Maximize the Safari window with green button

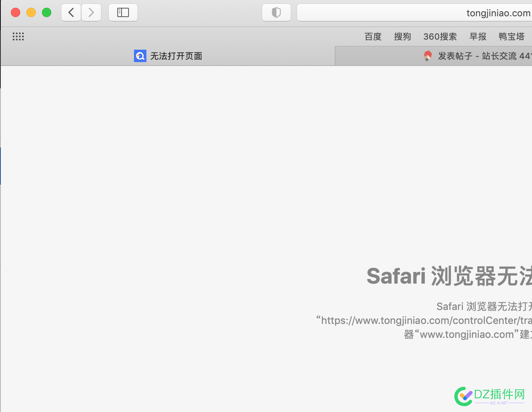tap(47, 12)
